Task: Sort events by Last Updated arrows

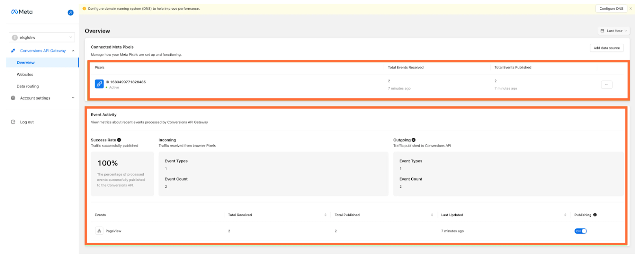Action: click(x=565, y=215)
